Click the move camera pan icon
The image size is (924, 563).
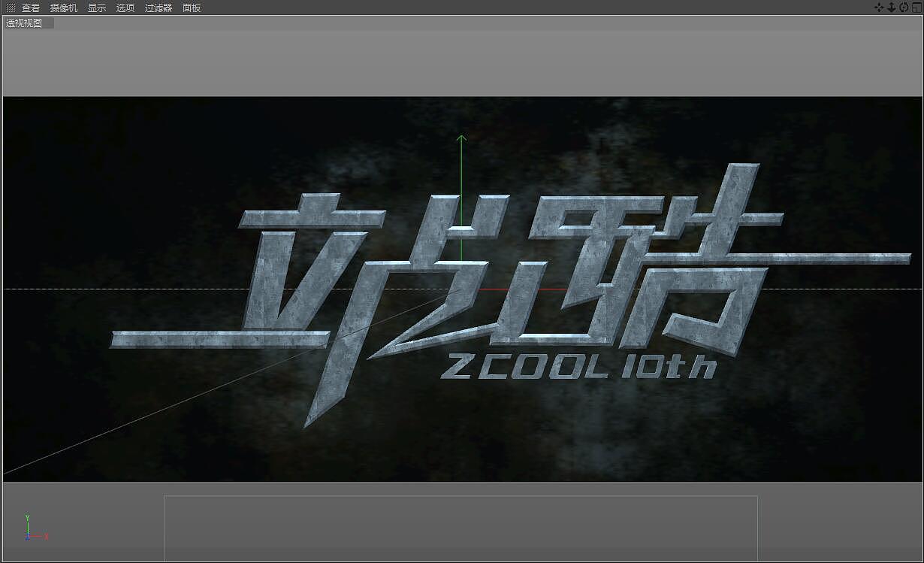pos(879,7)
